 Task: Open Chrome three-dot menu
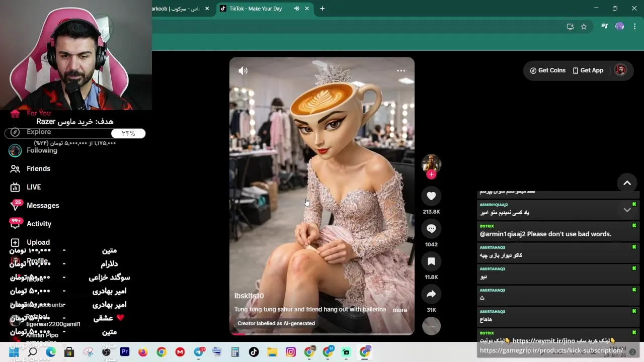(x=635, y=27)
